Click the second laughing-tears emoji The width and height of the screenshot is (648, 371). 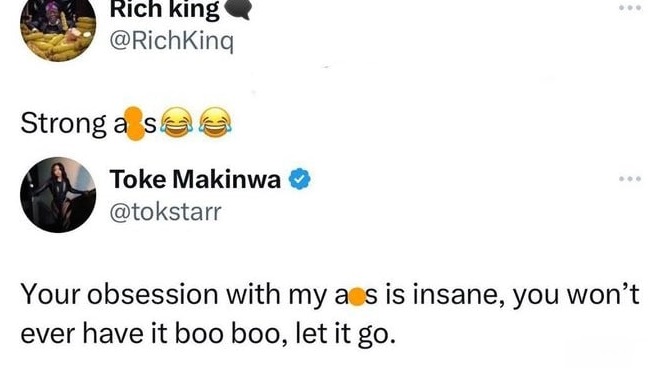[x=216, y=123]
